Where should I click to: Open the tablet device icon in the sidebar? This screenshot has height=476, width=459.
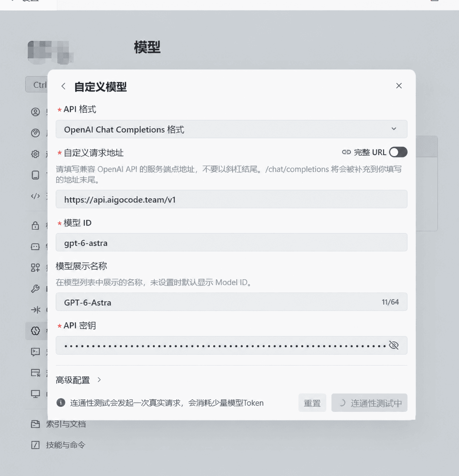pos(35,175)
